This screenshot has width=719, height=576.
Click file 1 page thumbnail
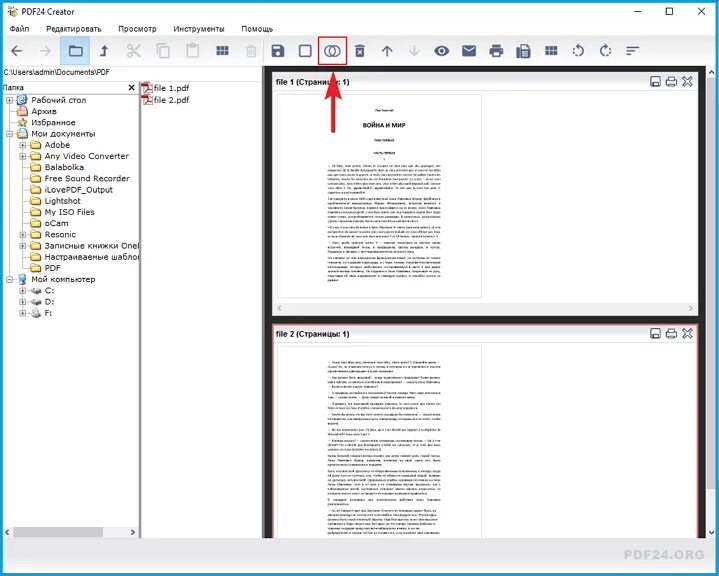tap(380, 196)
